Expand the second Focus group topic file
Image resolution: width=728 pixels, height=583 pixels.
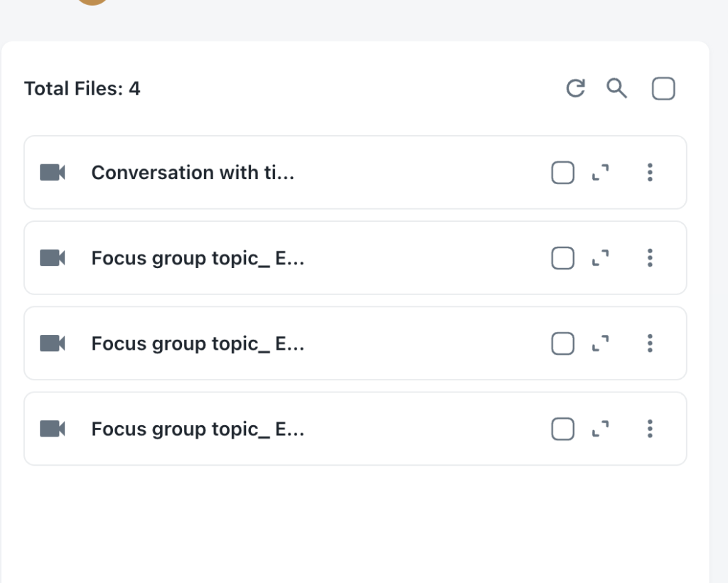(601, 343)
